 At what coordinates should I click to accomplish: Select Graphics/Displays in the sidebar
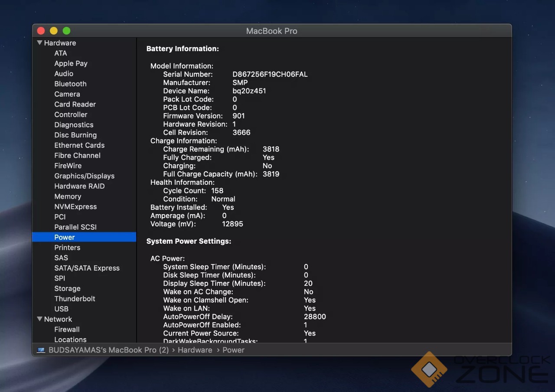coord(84,176)
